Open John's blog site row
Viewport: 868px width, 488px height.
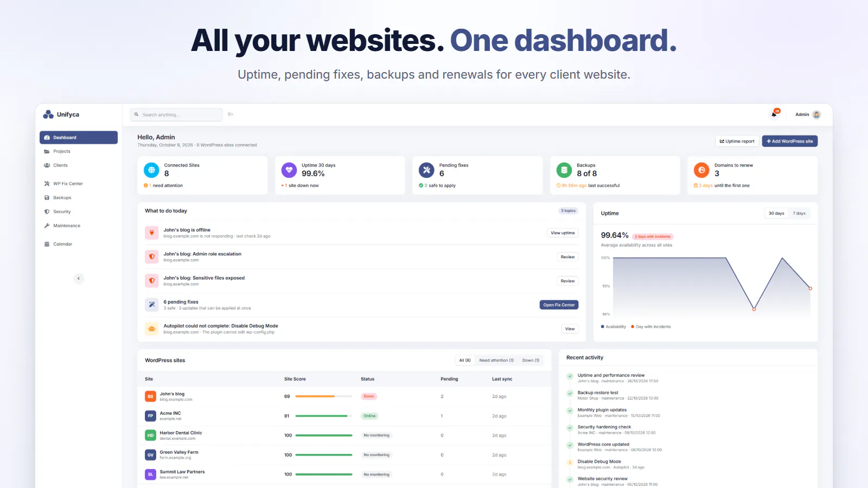[344, 396]
